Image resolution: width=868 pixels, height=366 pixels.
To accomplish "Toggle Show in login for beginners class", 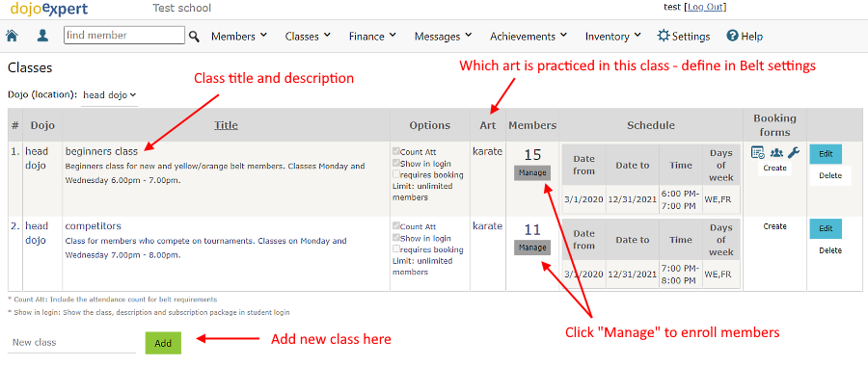I will point(395,163).
